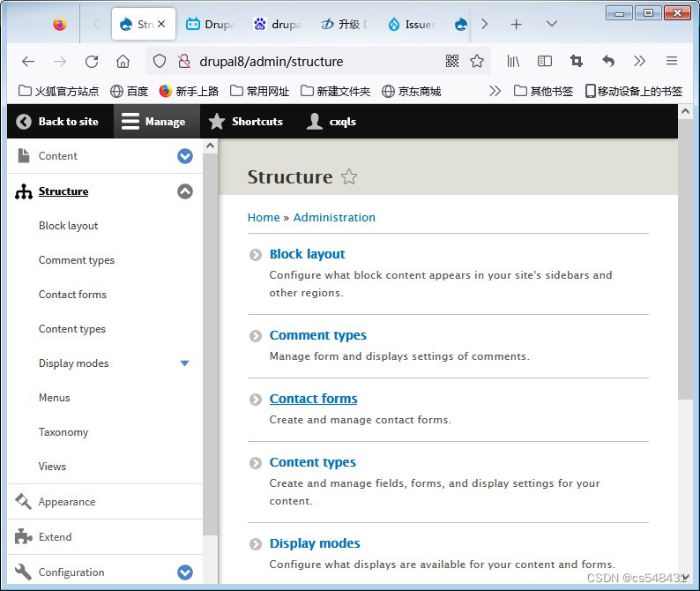Open the 京东商城 bookmark

(411, 91)
